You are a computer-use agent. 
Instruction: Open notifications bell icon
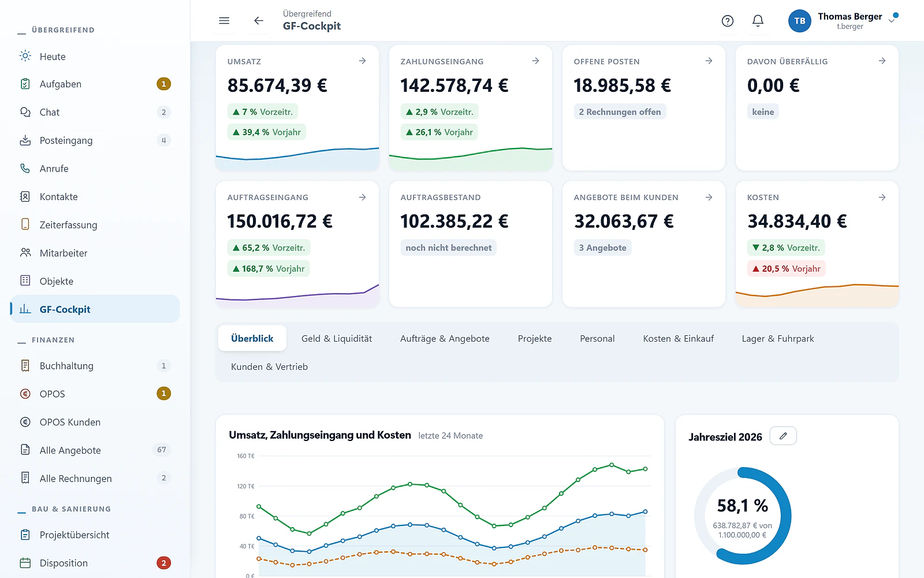pos(758,21)
